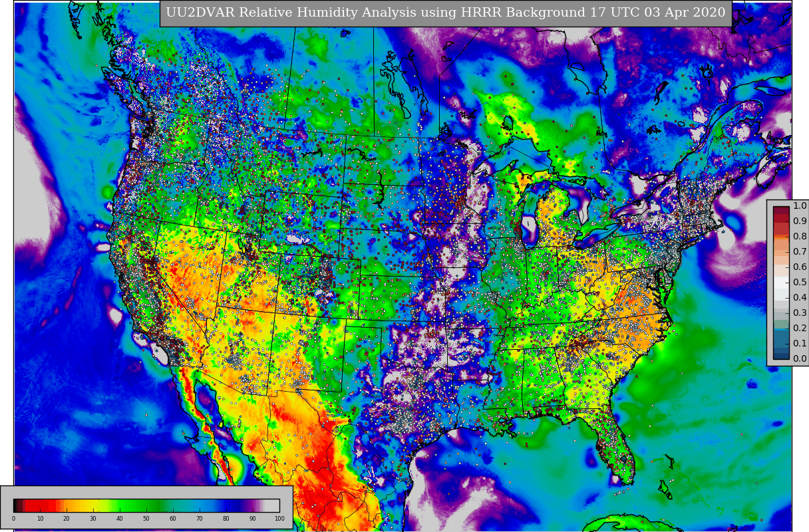
Task: Click the 0.3 label on the right colorbar
Action: (x=800, y=313)
